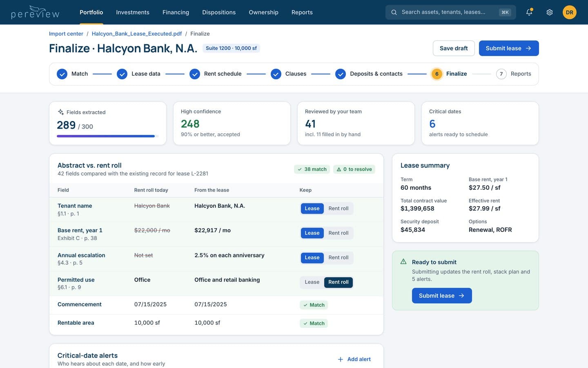
Task: Click the Rent schedule step checkmark
Action: pyautogui.click(x=195, y=74)
